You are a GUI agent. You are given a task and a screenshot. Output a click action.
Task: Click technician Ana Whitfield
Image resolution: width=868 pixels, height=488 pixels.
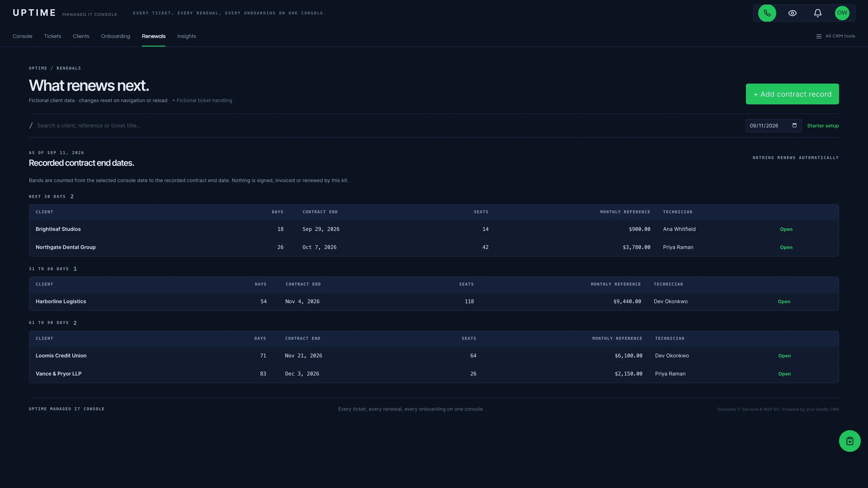[679, 229]
